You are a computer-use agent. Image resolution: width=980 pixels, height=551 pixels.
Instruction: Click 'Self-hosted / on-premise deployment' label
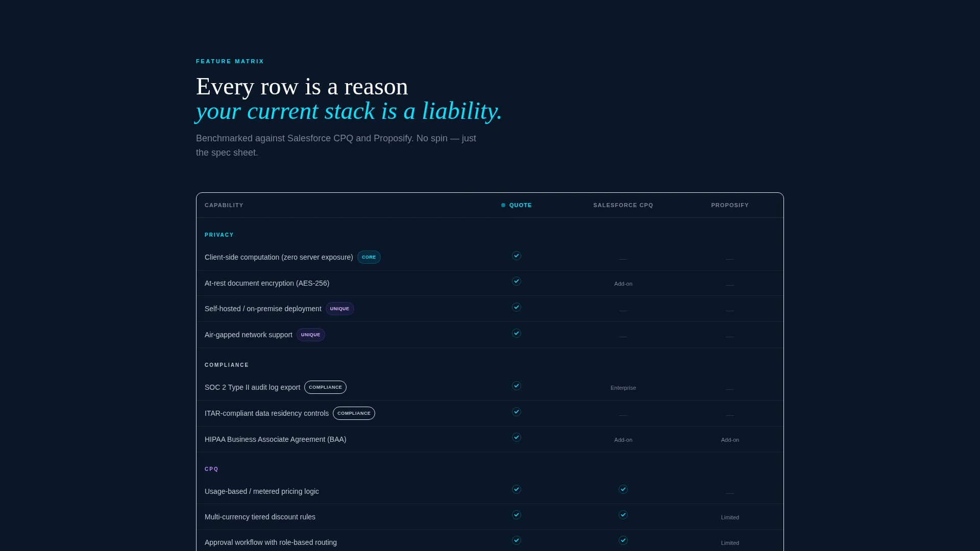click(263, 309)
